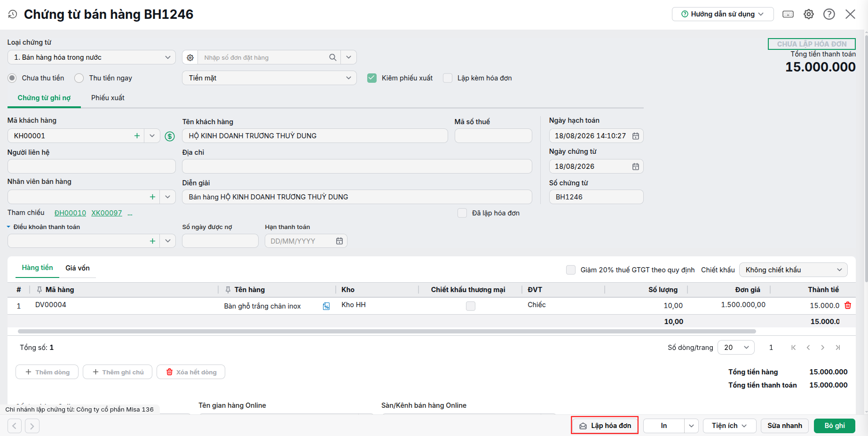Open the next voucher with the right arrow

tap(32, 426)
